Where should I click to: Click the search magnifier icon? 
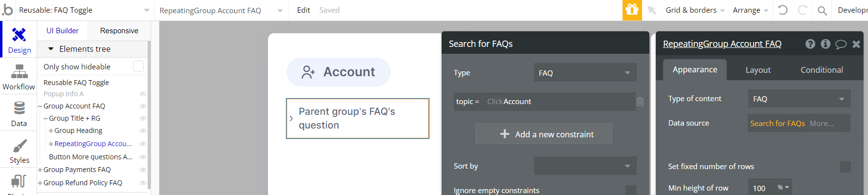(x=823, y=10)
